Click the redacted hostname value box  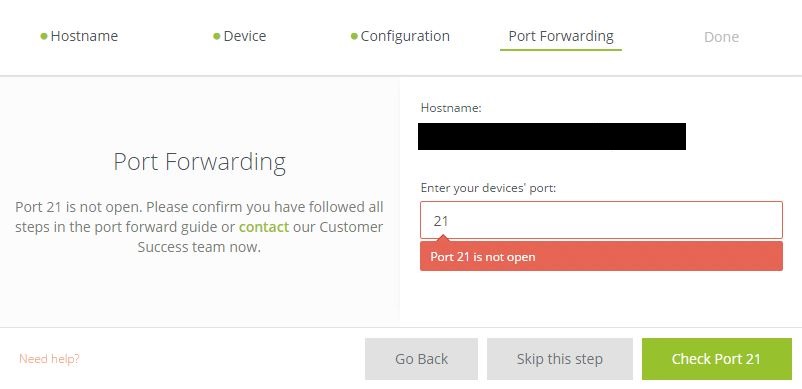click(x=552, y=136)
